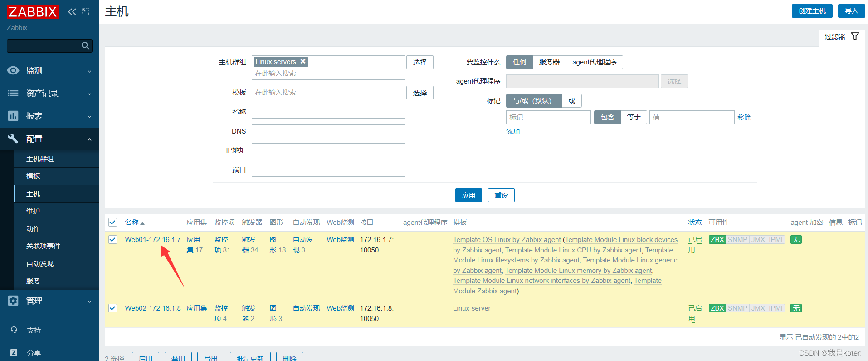Screen dimensions: 868x361
Task: Expand the 报表 reports menu
Action: (49, 116)
